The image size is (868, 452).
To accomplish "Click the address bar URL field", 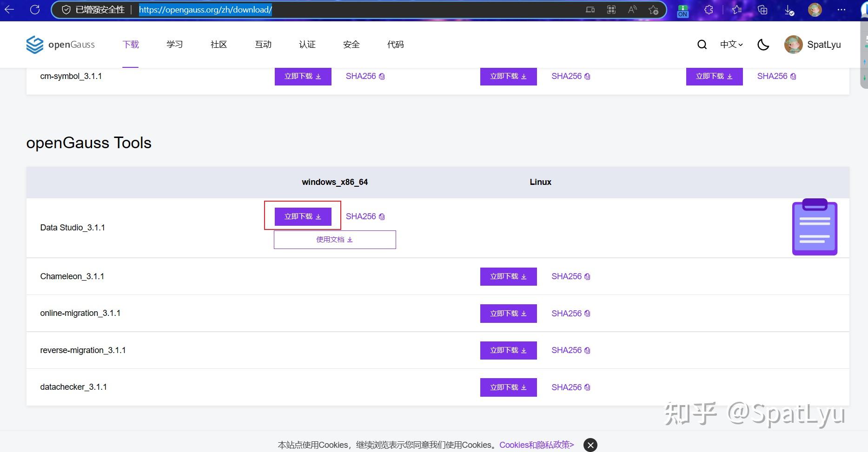I will pyautogui.click(x=205, y=9).
